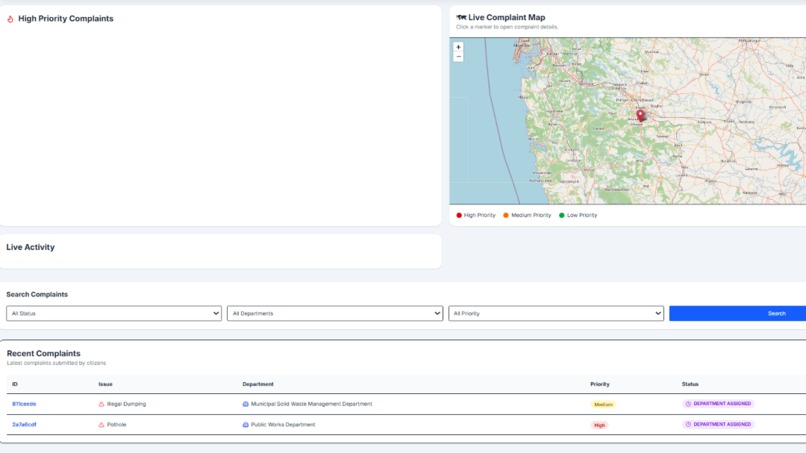Click the High priority badge in the Pothole row
Image resolution: width=806 pixels, height=453 pixels.
click(599, 425)
